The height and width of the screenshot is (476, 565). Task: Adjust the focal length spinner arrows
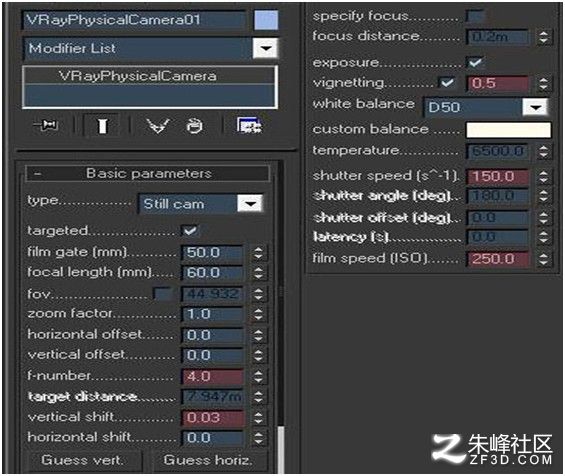[x=258, y=273]
